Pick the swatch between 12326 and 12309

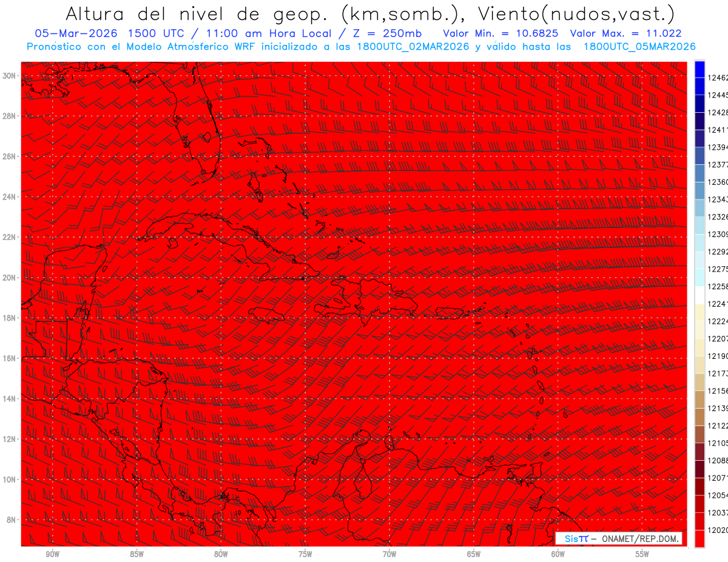[x=699, y=226]
